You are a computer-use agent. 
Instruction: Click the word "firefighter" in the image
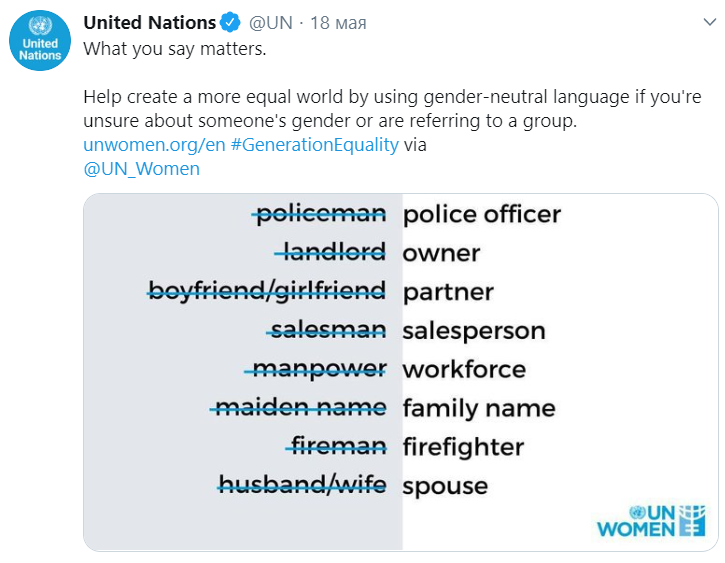point(463,447)
